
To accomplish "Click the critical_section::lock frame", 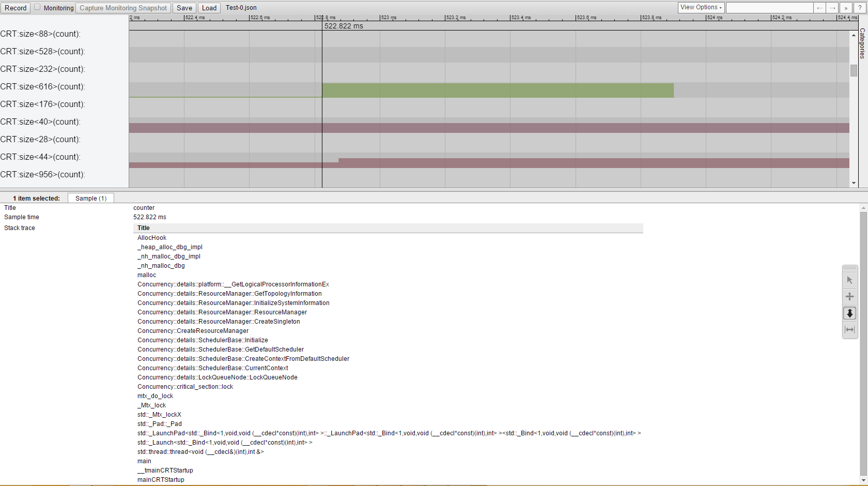I will tap(185, 387).
